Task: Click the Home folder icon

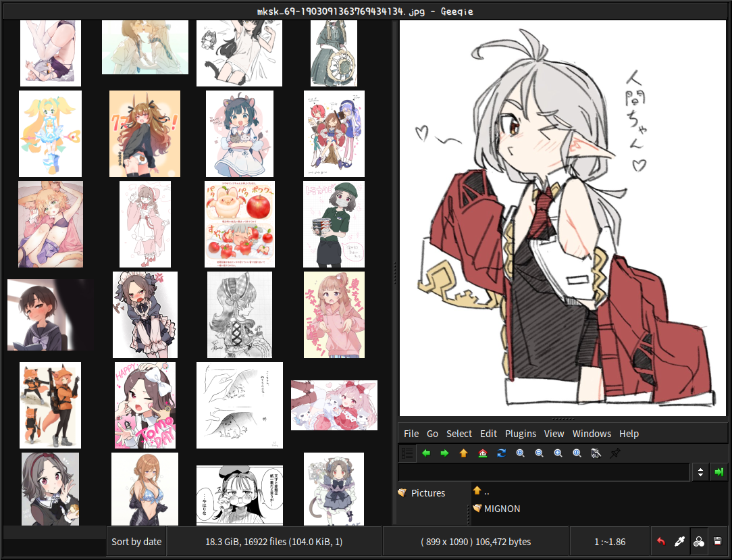Action: 482,453
